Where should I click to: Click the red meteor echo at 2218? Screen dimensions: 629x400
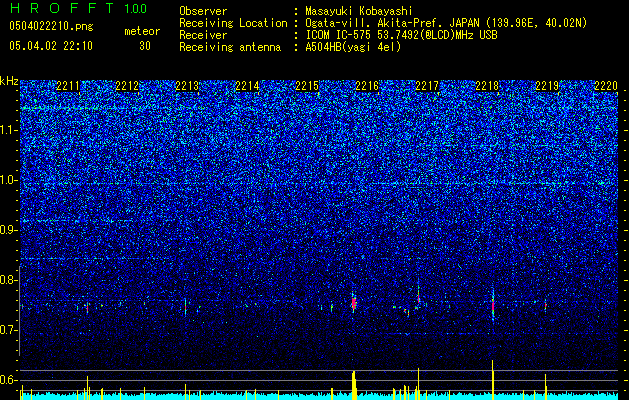[493, 305]
